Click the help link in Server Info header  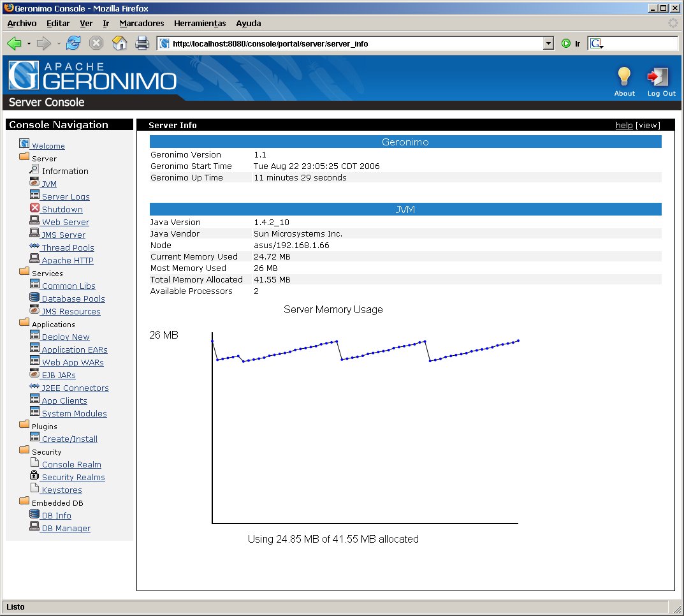click(x=624, y=125)
